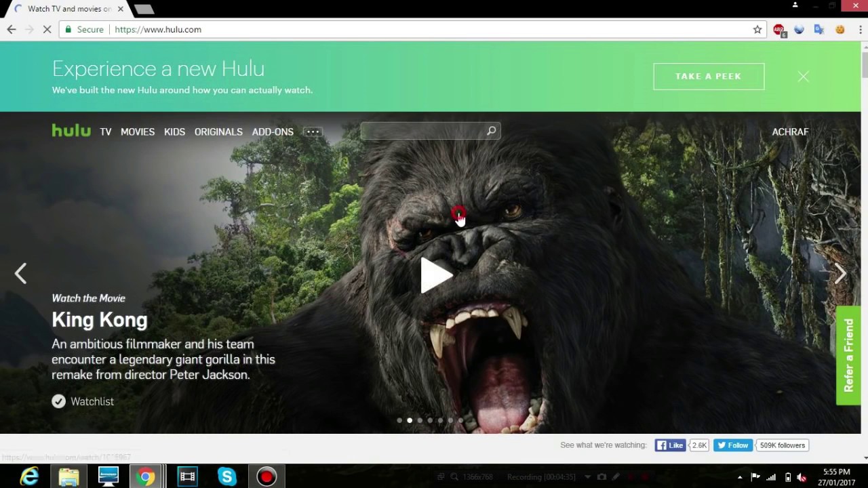Click the battery tray icon
This screenshot has height=488, width=868.
tap(787, 477)
